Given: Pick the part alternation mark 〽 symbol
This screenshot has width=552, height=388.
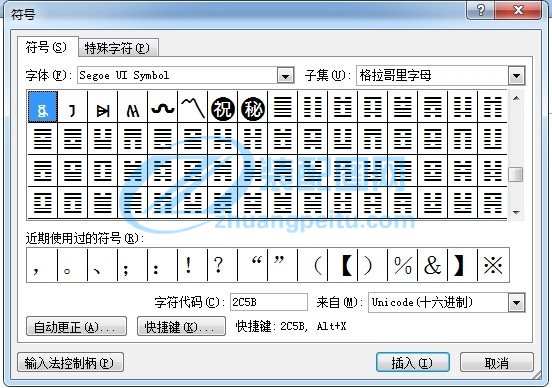Looking at the screenshot, I should pyautogui.click(x=193, y=108).
